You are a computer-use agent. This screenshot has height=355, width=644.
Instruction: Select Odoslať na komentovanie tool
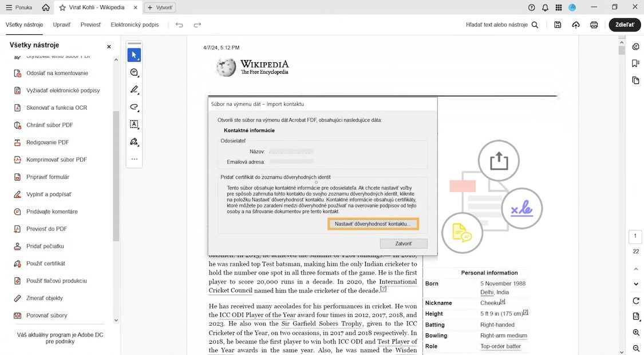click(x=57, y=73)
